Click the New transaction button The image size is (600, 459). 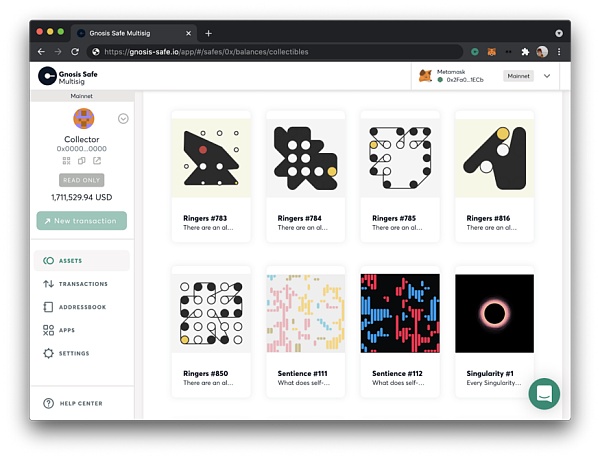[81, 220]
